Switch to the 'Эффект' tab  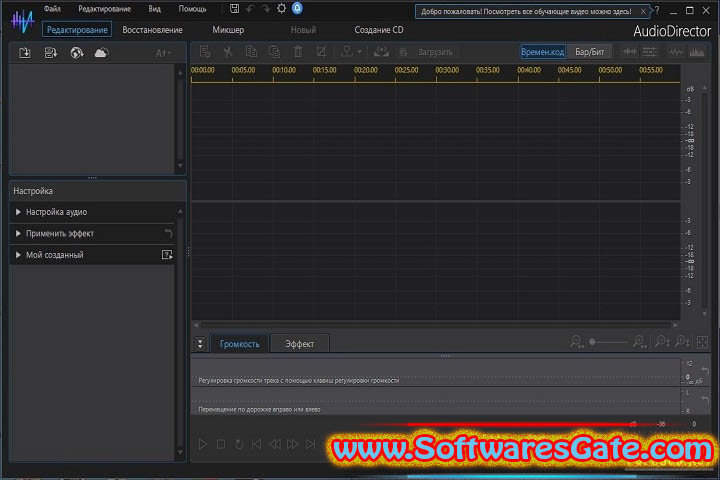pyautogui.click(x=299, y=344)
